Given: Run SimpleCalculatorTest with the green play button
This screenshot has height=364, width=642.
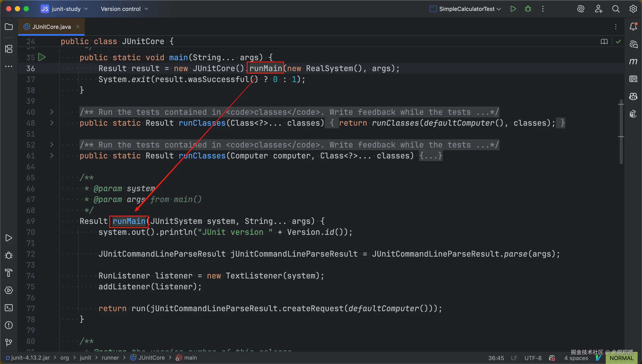Looking at the screenshot, I should [x=513, y=9].
